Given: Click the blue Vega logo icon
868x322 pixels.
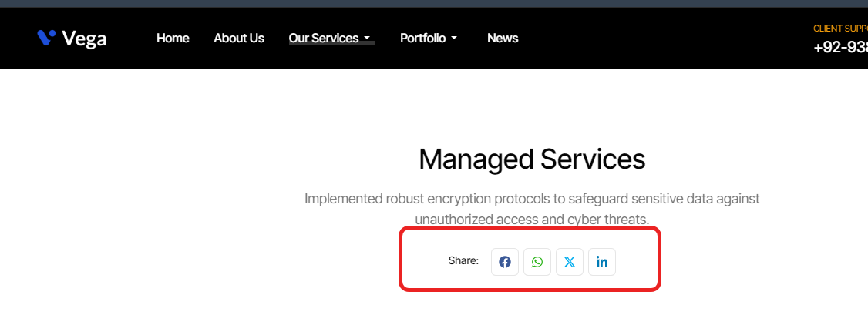Looking at the screenshot, I should 46,37.
